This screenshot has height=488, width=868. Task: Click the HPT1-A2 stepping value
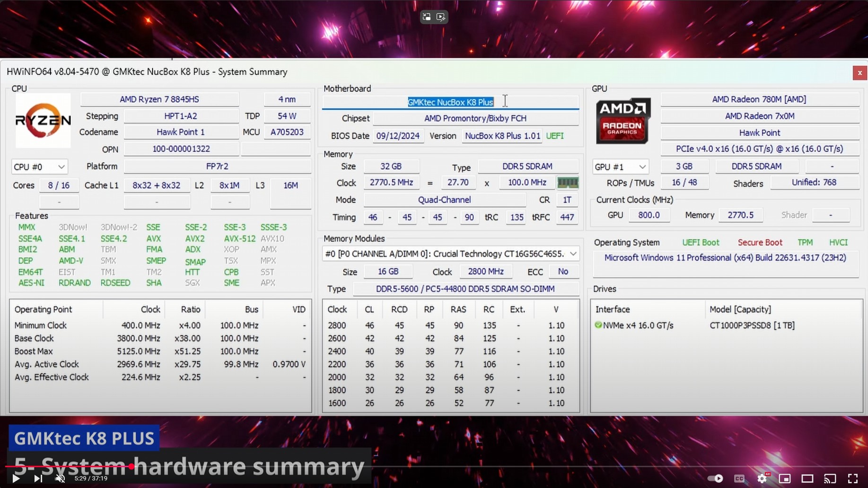(x=181, y=116)
